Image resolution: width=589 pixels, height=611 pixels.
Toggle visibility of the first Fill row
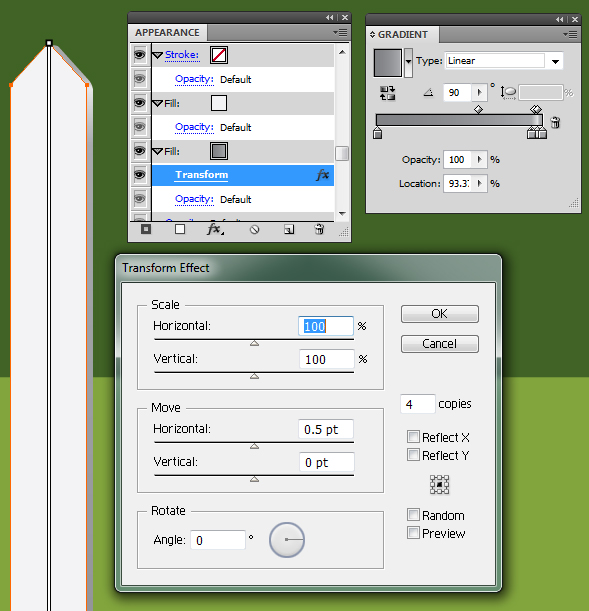click(x=139, y=103)
